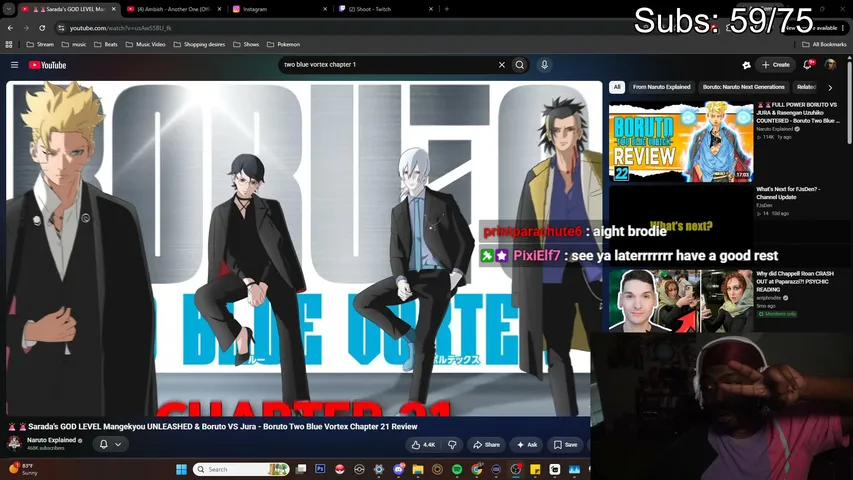Open Discord from the taskbar
Screen dimensions: 853x480
tap(398, 469)
